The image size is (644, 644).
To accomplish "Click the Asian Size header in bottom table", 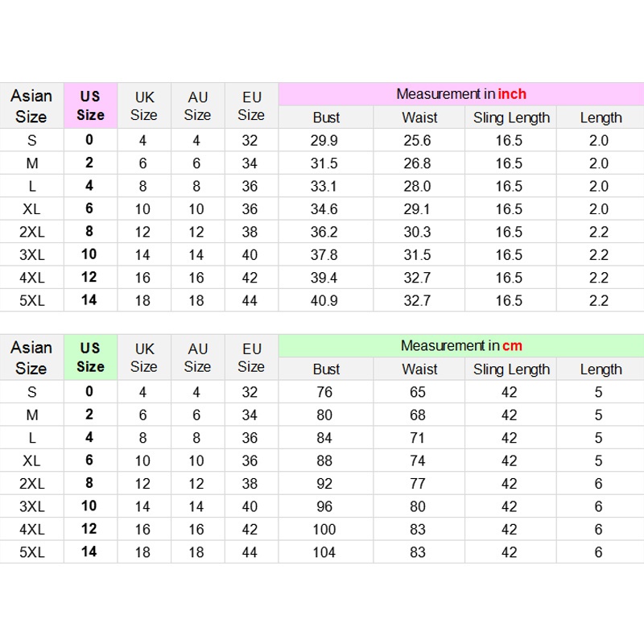I will (x=31, y=357).
